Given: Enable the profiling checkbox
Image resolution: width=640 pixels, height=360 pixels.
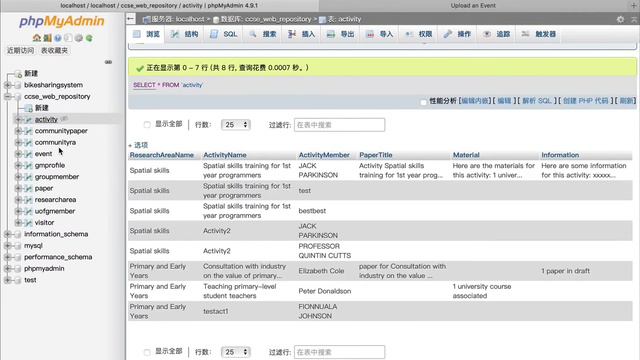Looking at the screenshot, I should coord(423,102).
